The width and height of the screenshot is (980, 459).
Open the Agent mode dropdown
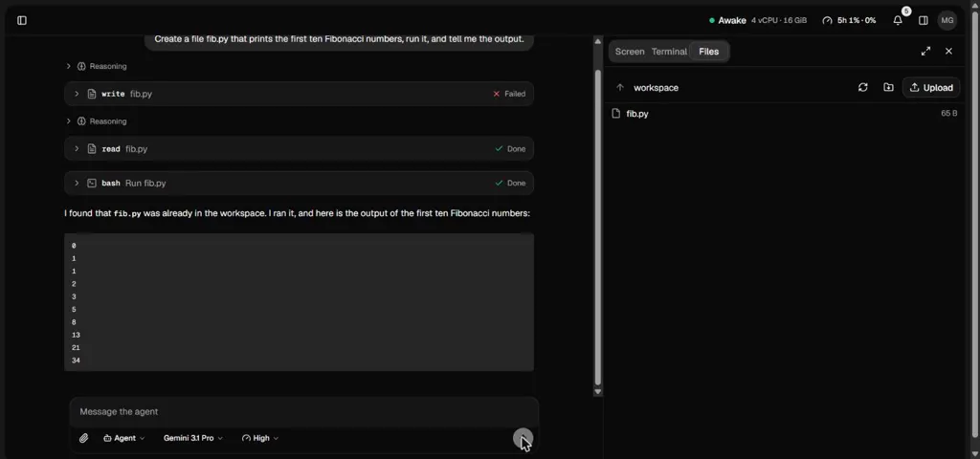pyautogui.click(x=123, y=438)
